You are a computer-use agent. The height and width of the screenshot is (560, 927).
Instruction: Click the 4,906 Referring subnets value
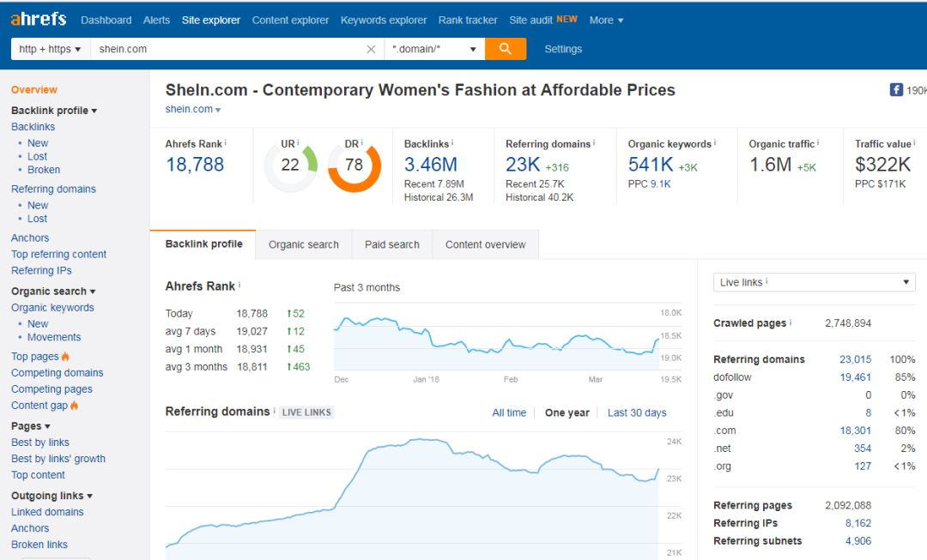[x=858, y=541]
